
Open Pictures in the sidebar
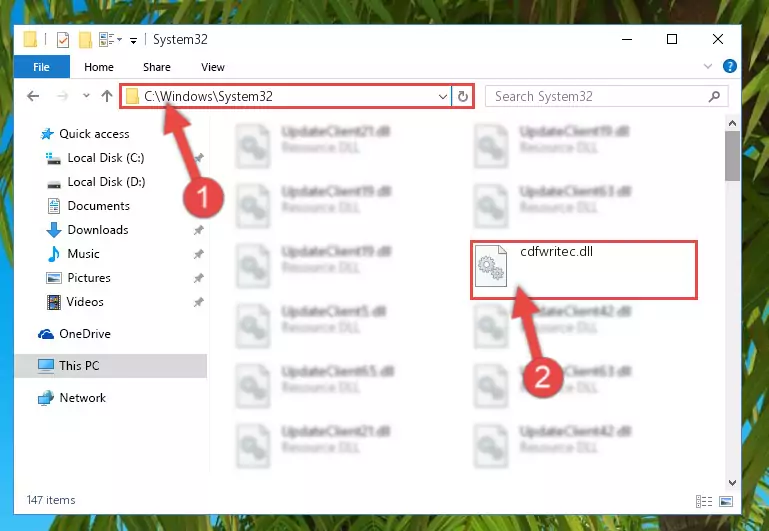[x=89, y=278]
